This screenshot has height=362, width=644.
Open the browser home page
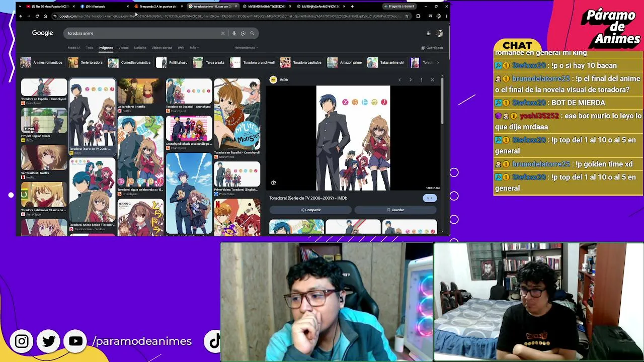45,16
